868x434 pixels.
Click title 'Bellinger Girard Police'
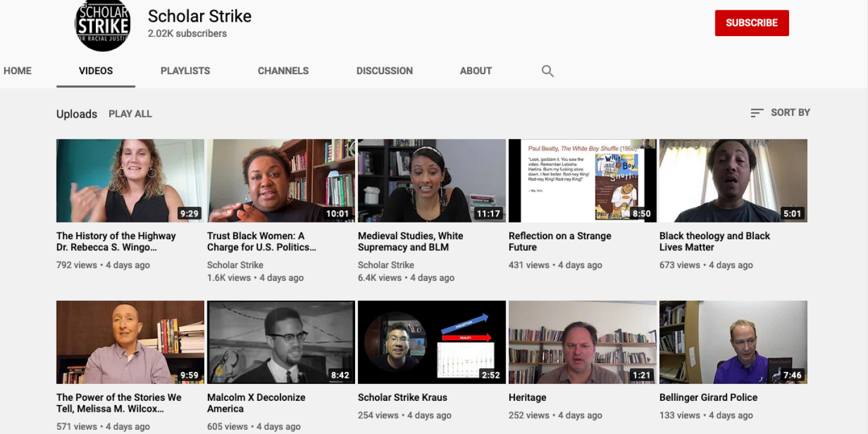coord(708,397)
